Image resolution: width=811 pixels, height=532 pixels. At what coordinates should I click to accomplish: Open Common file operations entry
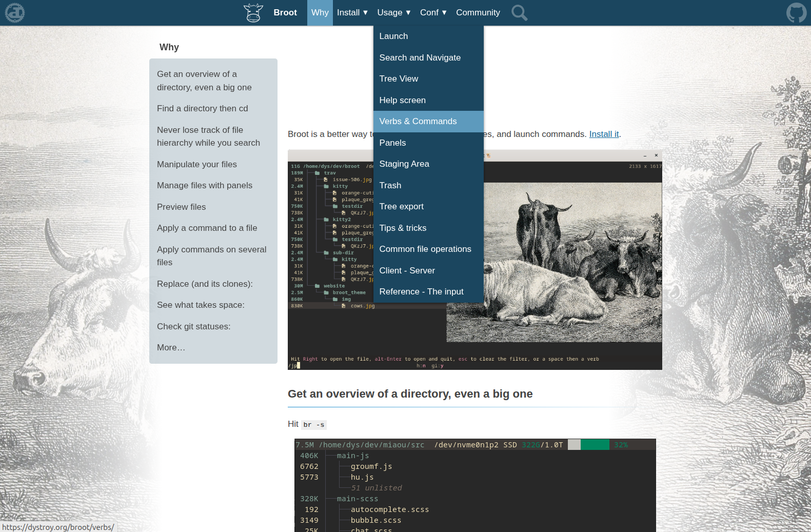point(428,249)
